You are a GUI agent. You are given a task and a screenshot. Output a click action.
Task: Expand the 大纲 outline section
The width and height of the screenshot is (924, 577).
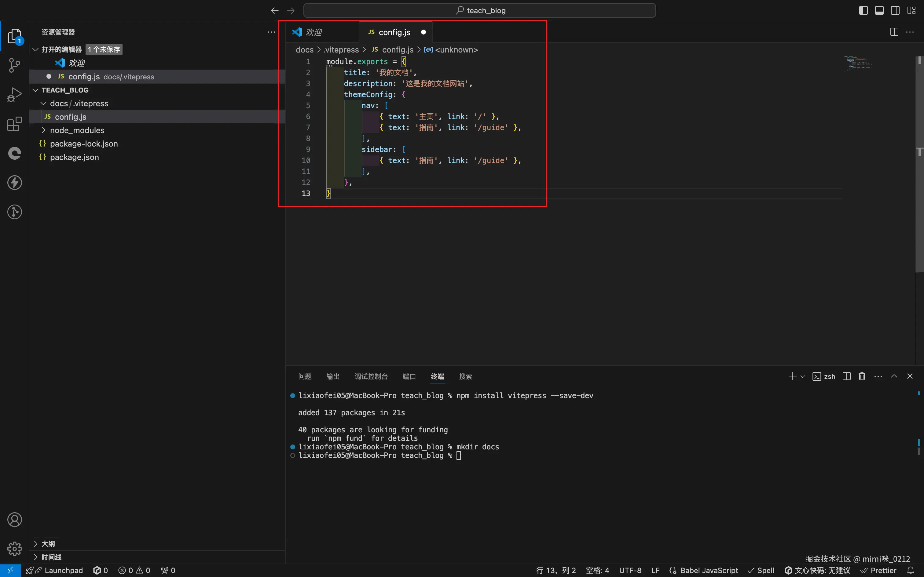48,543
